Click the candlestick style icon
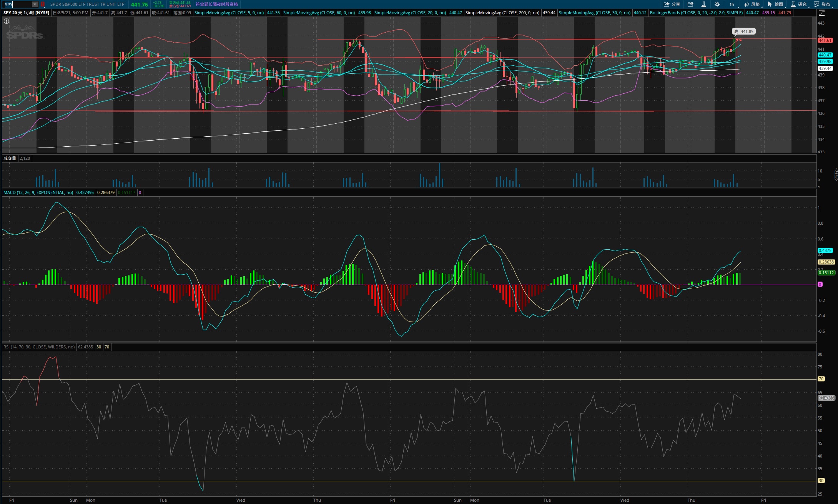This screenshot has height=504, width=838. coord(747,4)
